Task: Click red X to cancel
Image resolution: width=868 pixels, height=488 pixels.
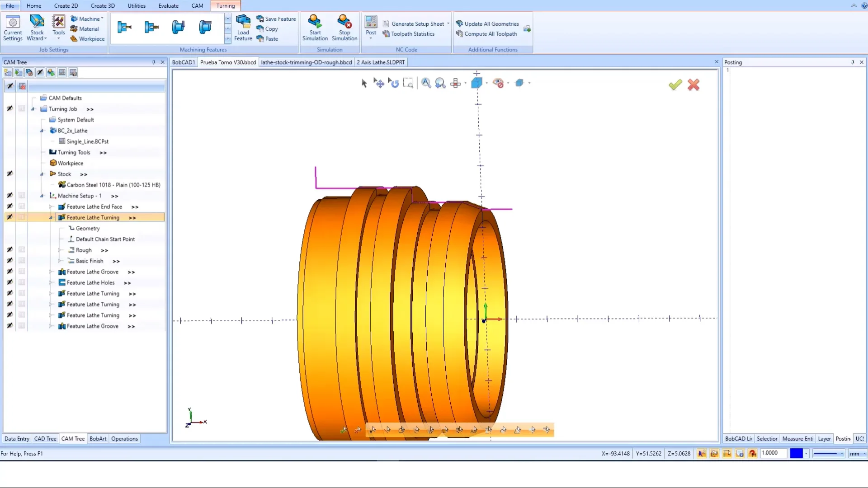Action: coord(693,84)
